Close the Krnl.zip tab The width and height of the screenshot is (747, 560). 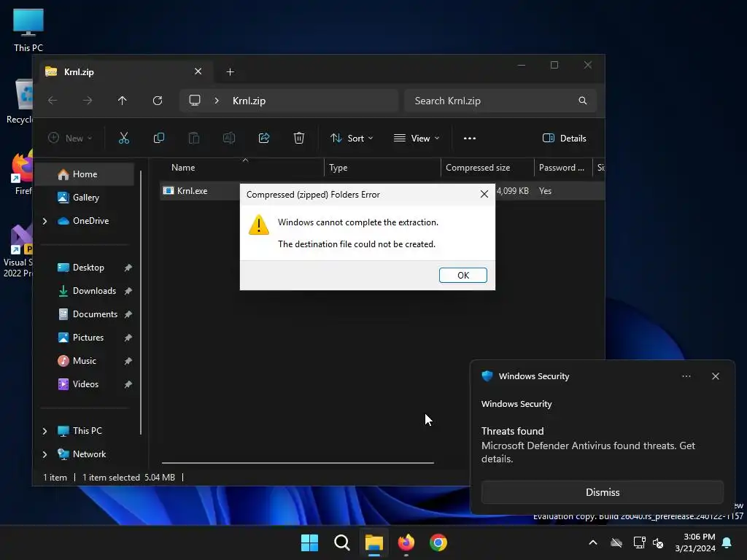coord(198,71)
